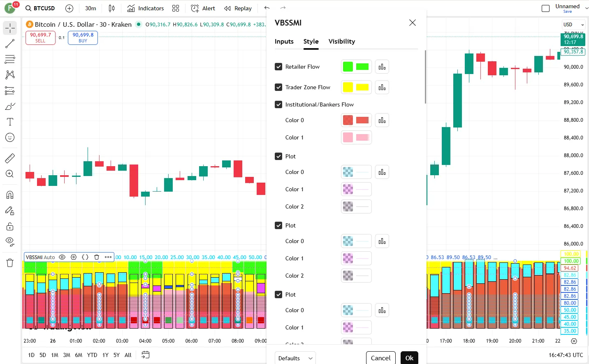Uncheck the Retailer Flow checkbox
Viewport: 589px width, 364px height.
[x=278, y=67]
